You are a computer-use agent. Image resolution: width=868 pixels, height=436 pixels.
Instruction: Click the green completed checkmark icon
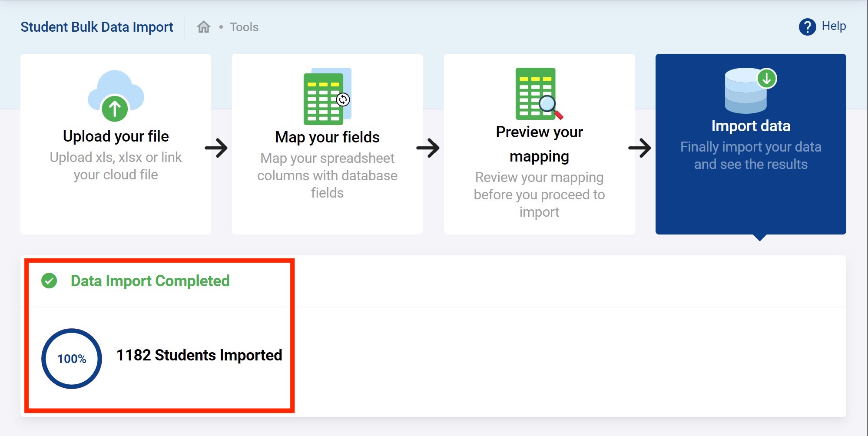[x=49, y=281]
